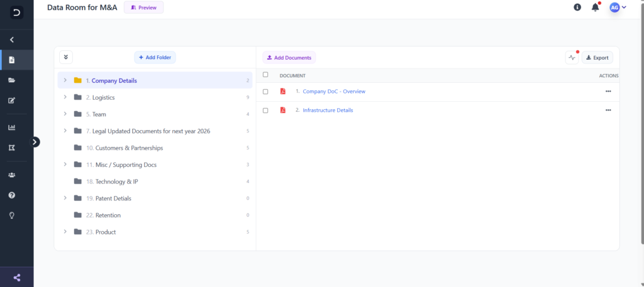Open the analytics bar chart sidebar icon
This screenshot has height=287, width=644.
(12, 127)
